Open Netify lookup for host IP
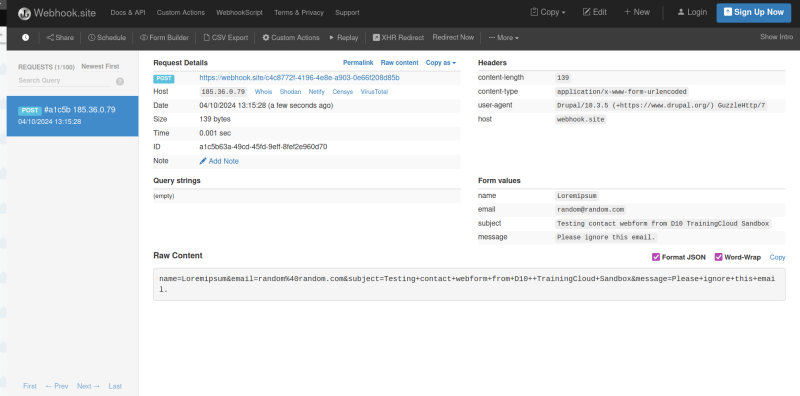800x396 pixels. 316,92
